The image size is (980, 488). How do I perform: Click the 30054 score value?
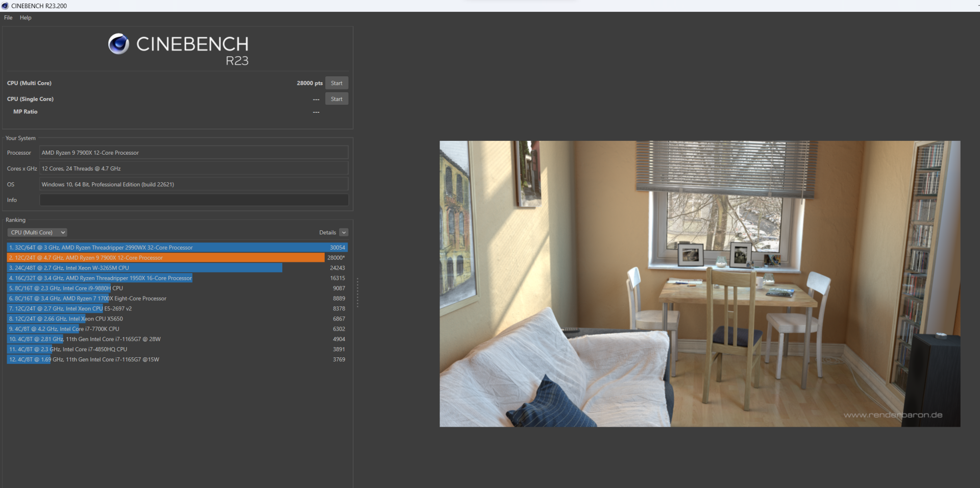(337, 248)
